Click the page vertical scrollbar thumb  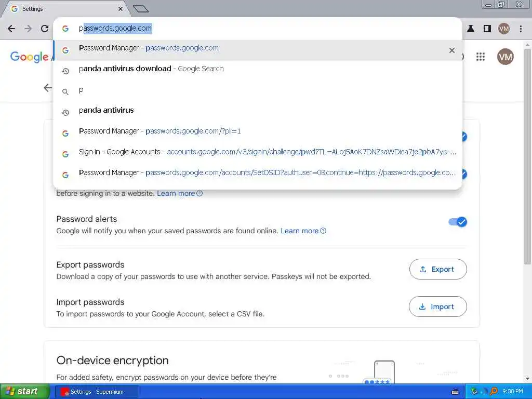point(528,156)
